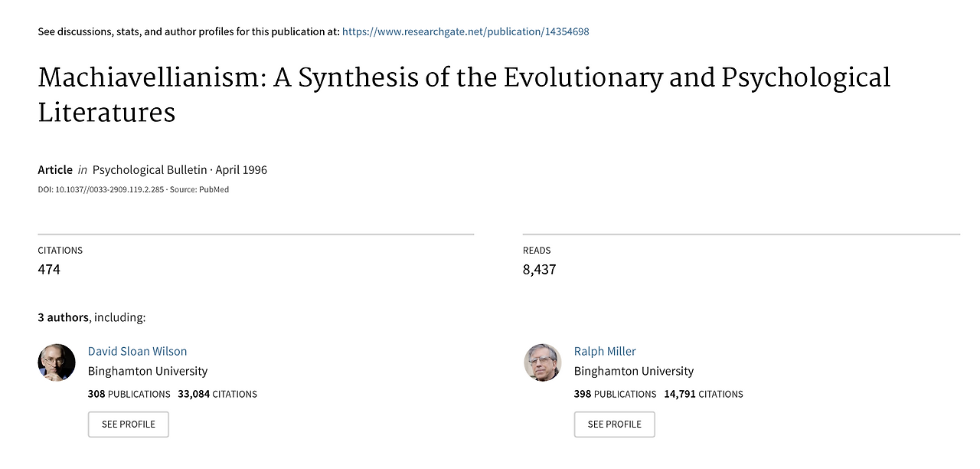Screen dimensions: 980x469
Task: Click the 8,437 reads count
Action: tap(540, 269)
